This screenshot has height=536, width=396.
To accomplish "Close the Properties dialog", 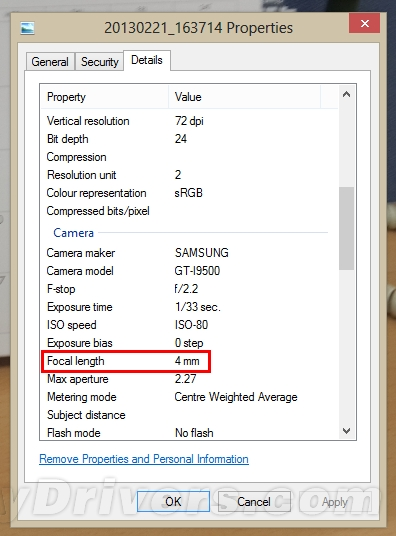I will tap(365, 23).
